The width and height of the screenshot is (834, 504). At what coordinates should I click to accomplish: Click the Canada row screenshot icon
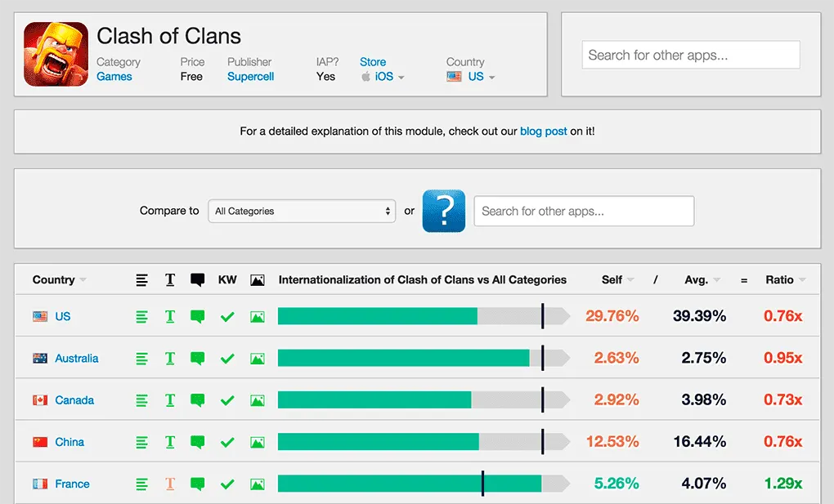(258, 400)
